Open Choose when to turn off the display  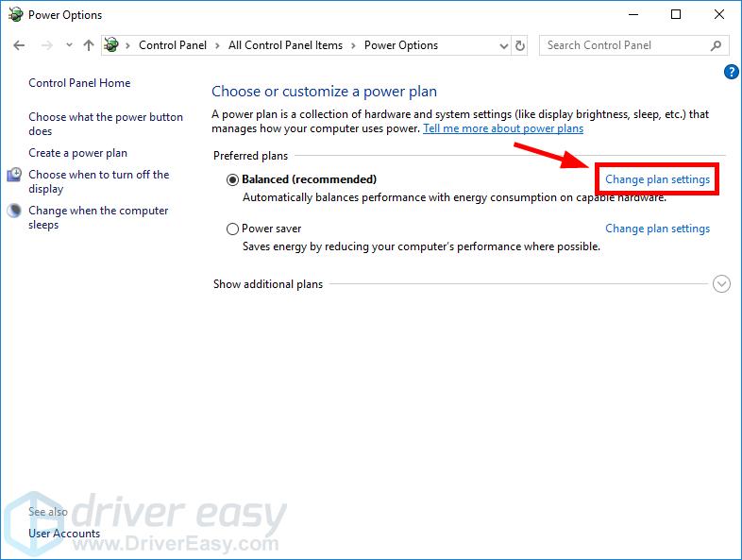(x=98, y=181)
